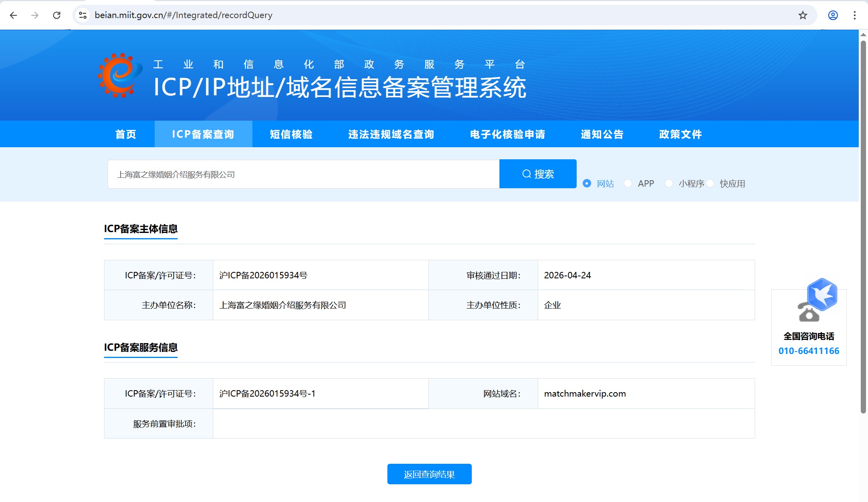Click the MIIT platform logo
The height and width of the screenshot is (502, 868).
tap(120, 75)
